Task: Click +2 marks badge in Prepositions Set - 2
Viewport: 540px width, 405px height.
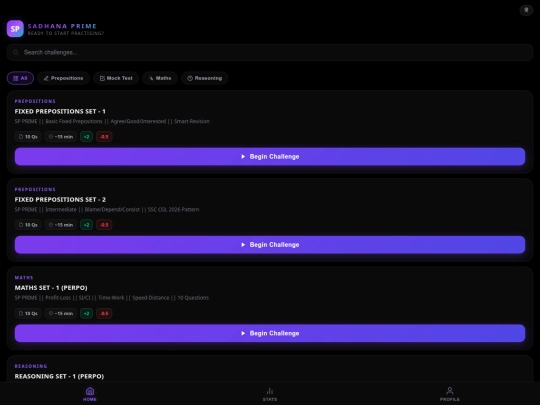Action: [86, 225]
